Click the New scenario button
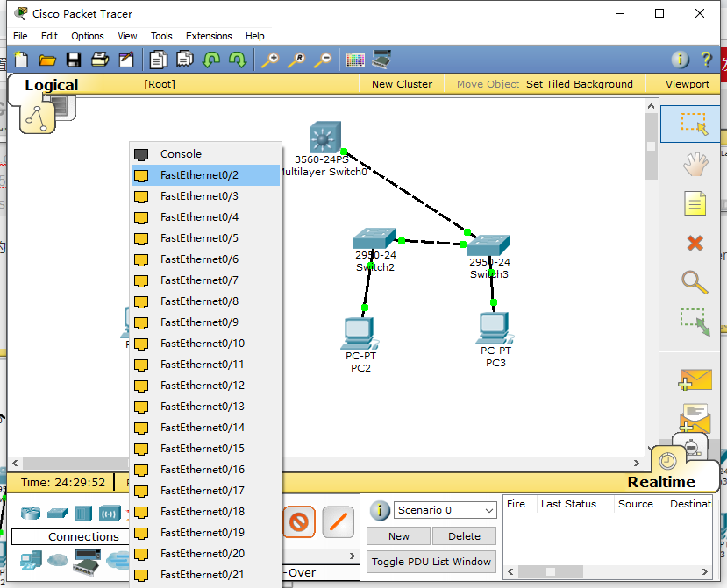 (x=399, y=536)
